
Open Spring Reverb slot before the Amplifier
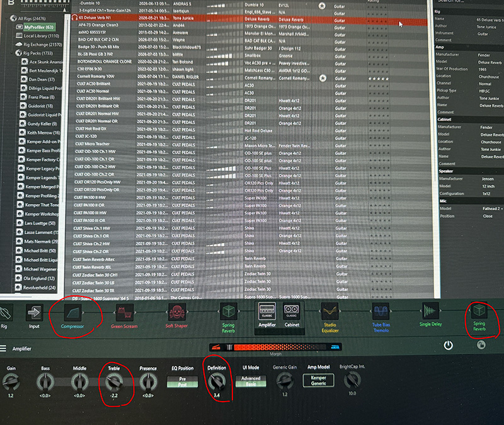pyautogui.click(x=229, y=311)
